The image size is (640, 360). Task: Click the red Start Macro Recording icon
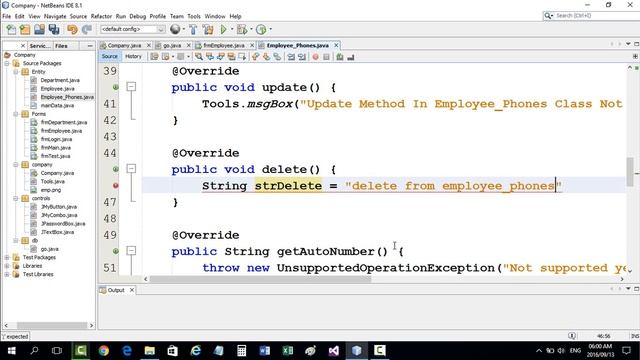[x=315, y=57]
